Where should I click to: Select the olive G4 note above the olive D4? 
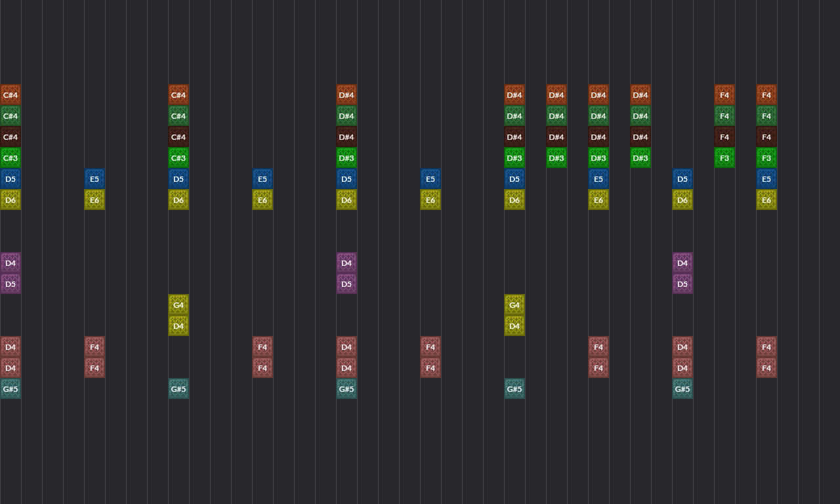(x=178, y=304)
